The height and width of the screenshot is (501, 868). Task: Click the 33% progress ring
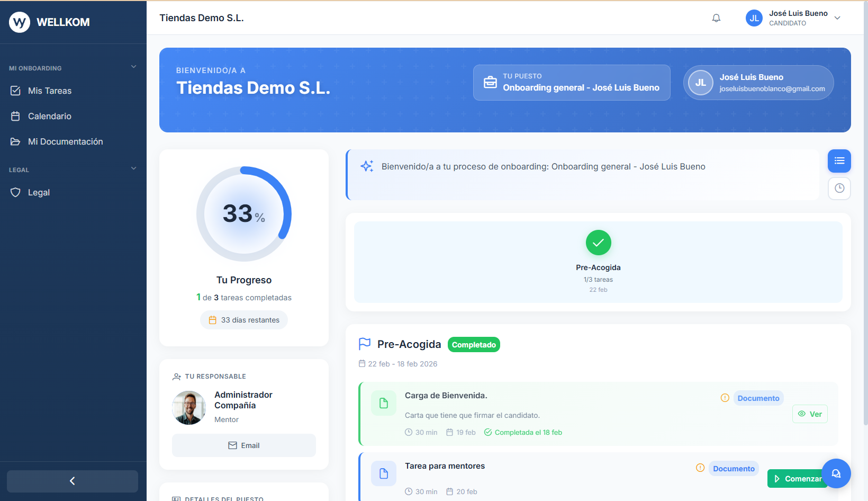pos(244,214)
